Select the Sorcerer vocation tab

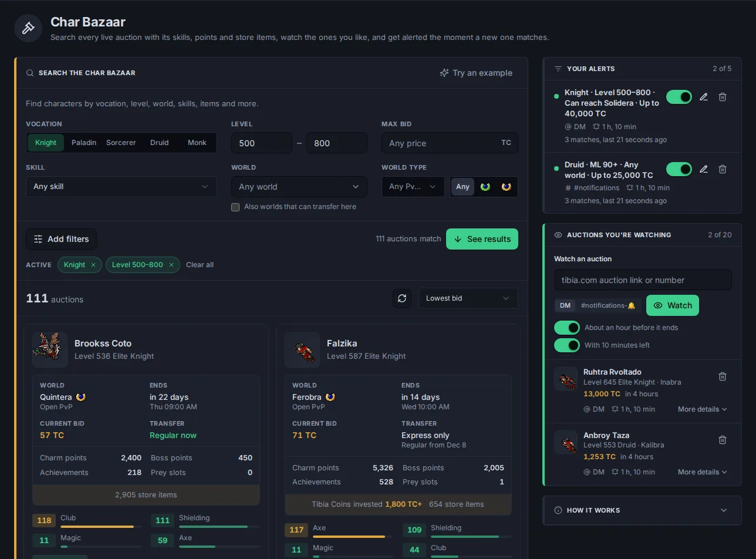point(121,143)
